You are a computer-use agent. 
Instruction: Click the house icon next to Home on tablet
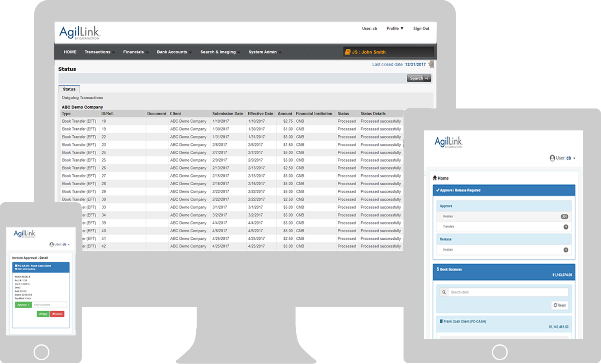pyautogui.click(x=435, y=178)
